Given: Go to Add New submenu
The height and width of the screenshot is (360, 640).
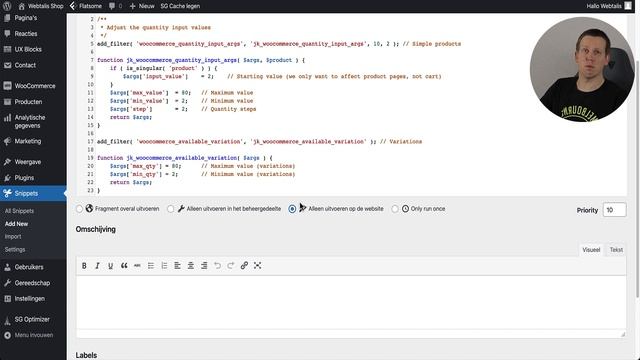Looking at the screenshot, I should click(x=16, y=224).
